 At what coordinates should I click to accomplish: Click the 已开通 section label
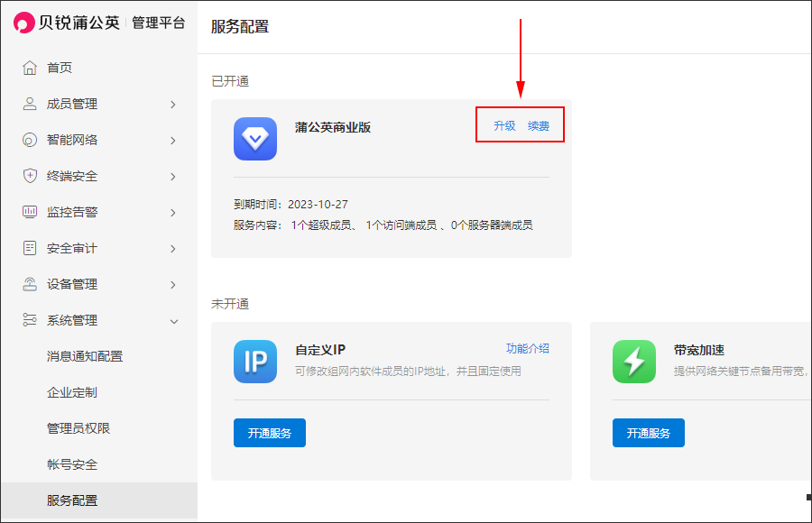(230, 81)
